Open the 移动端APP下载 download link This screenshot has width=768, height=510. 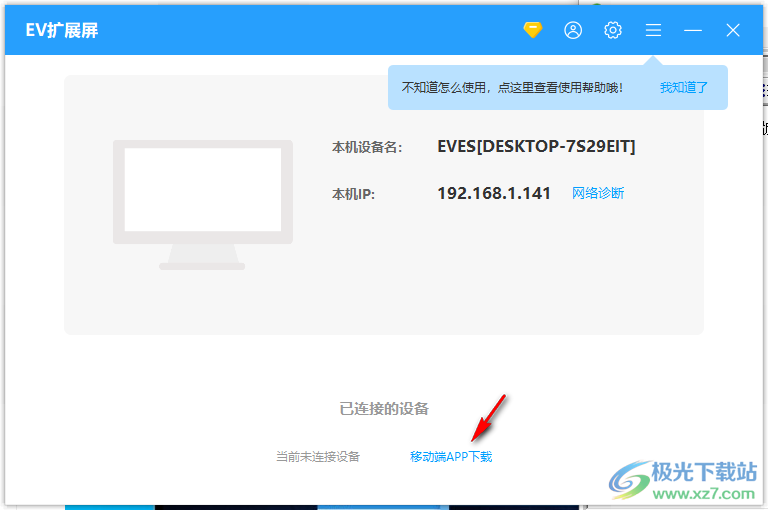(x=451, y=457)
